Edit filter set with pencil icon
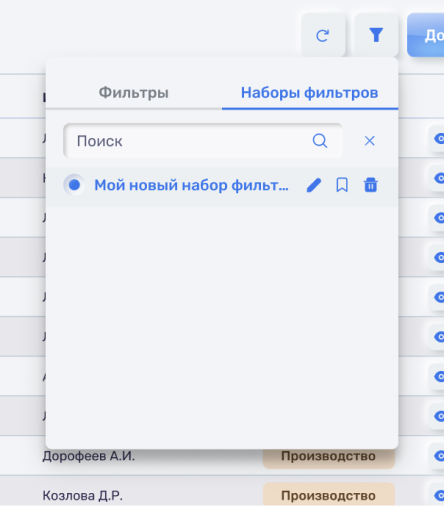444x506 pixels. click(314, 185)
